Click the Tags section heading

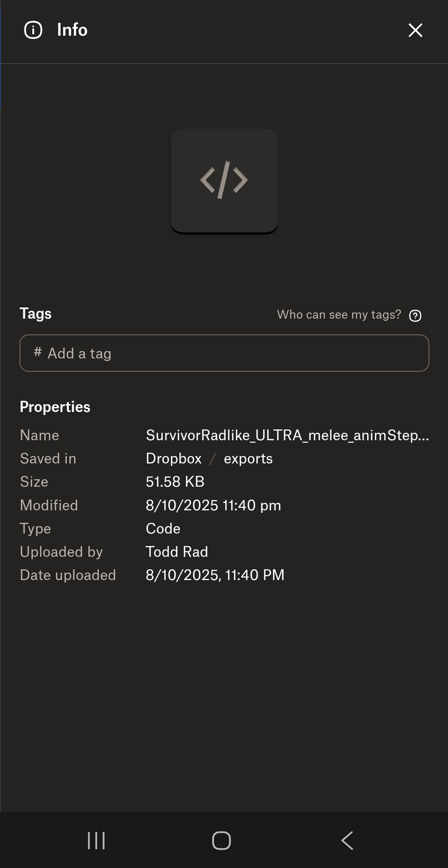[x=36, y=314]
